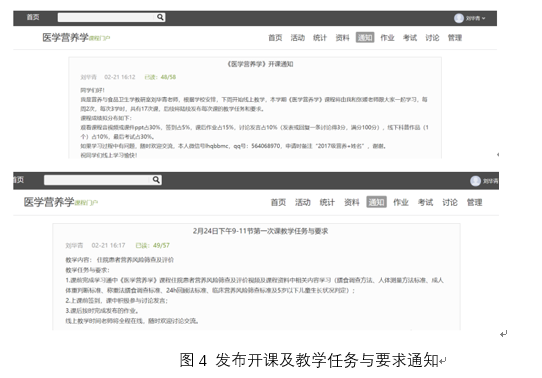Click 医学营养学 course title in upper screenshot
The width and height of the screenshot is (542, 378).
tap(65, 37)
